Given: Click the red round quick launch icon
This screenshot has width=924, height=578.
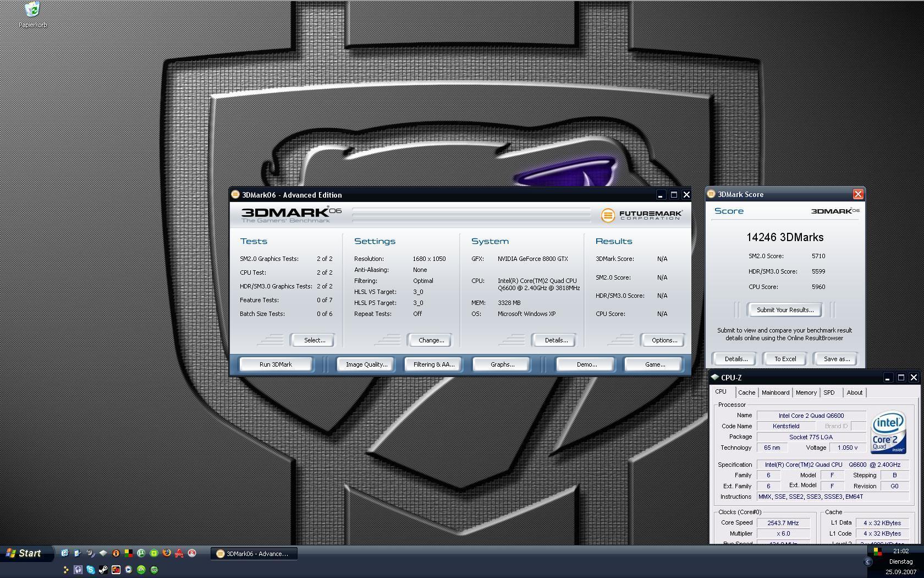Looking at the screenshot, I should [x=192, y=553].
